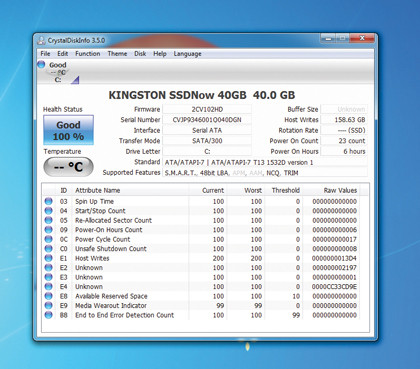This screenshot has width=420, height=369.
Task: Click the Power-On Hours Count status icon
Action: tap(49, 230)
